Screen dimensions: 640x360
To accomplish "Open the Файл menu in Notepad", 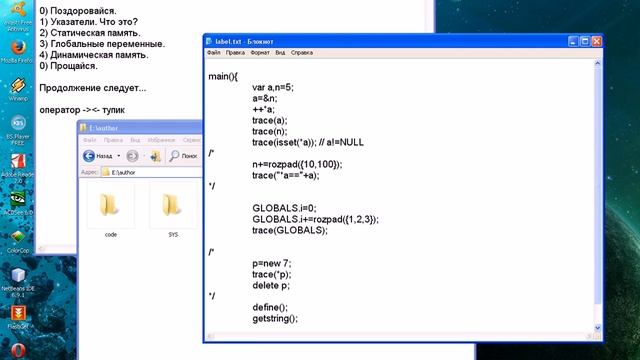I will pos(213,53).
